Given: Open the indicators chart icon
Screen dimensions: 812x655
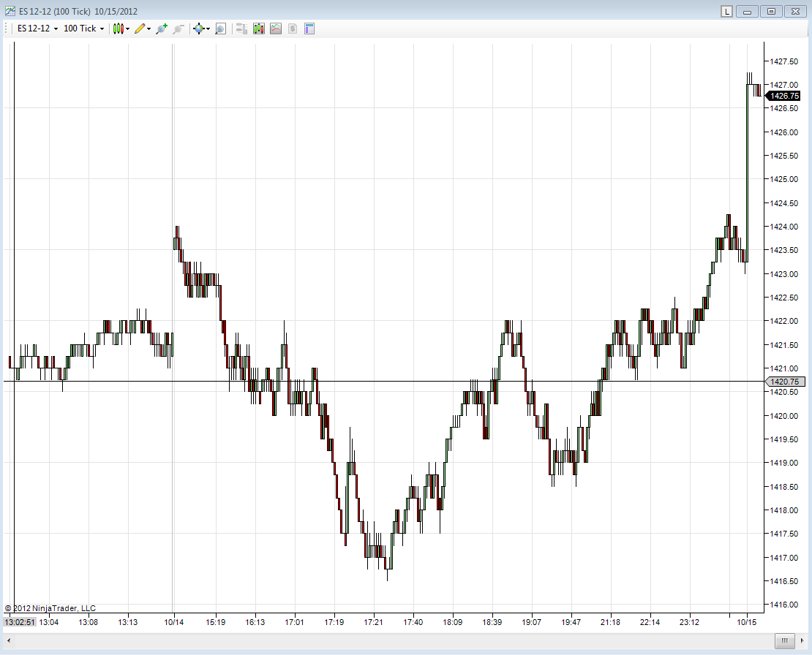Looking at the screenshot, I should pos(276,29).
